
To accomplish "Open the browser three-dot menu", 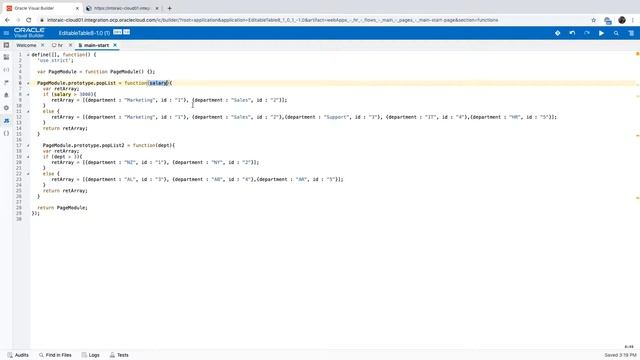I will point(633,20).
